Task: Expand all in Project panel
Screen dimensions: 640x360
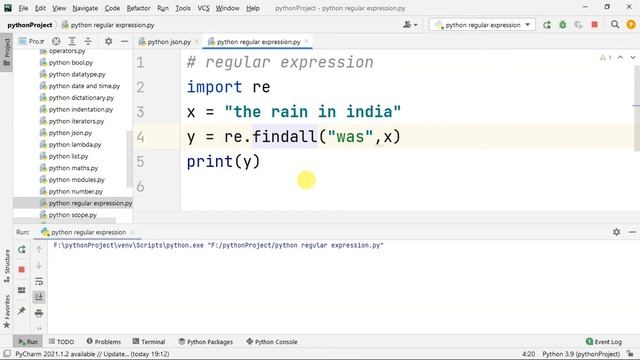Action: [x=72, y=41]
